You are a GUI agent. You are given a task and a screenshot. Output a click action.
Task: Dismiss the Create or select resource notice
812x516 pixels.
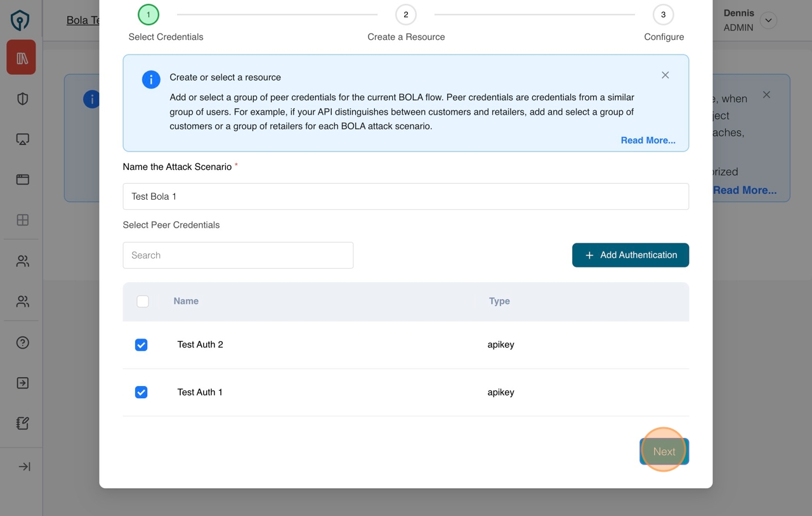tap(665, 75)
